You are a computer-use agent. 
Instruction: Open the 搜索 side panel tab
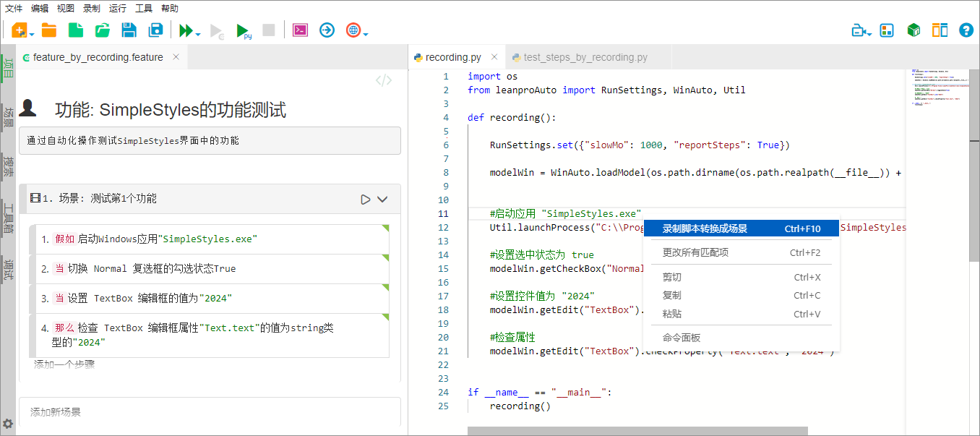point(8,166)
